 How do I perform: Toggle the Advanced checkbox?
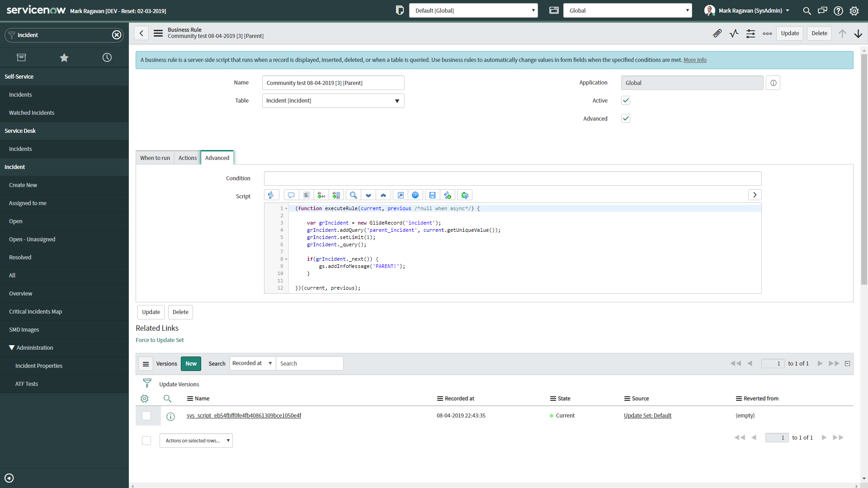[x=626, y=118]
